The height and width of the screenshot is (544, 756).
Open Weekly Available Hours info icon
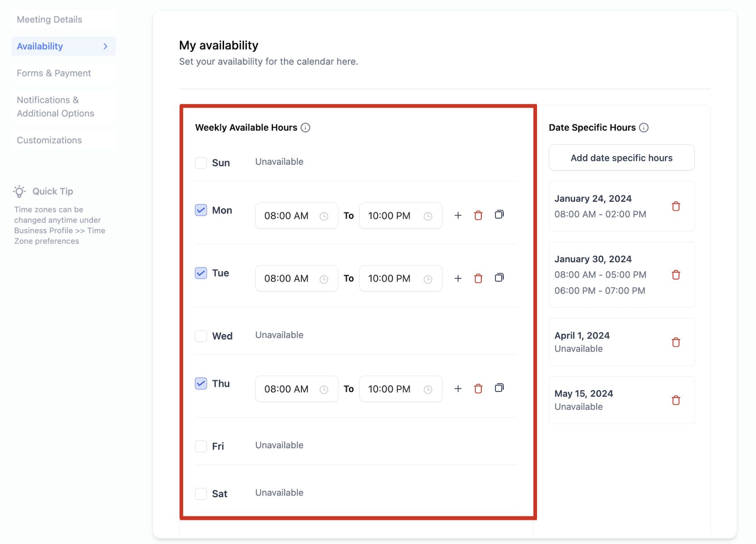click(305, 128)
